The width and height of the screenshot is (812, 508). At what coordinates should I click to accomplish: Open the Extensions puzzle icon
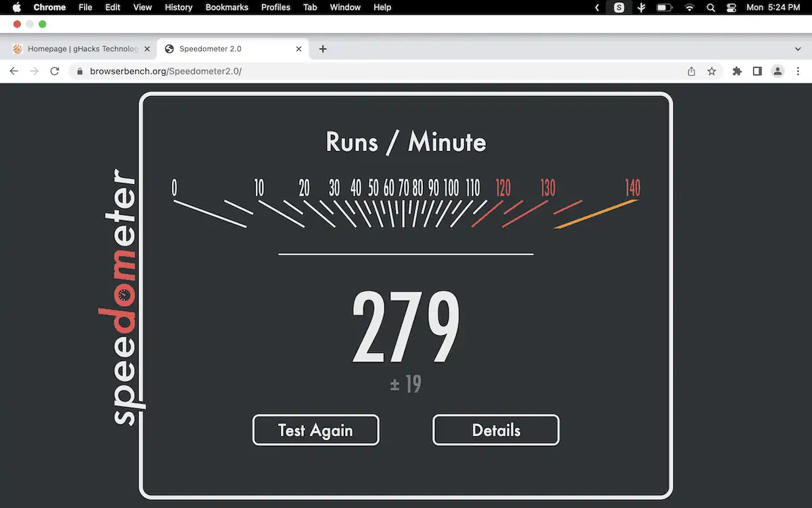(737, 71)
